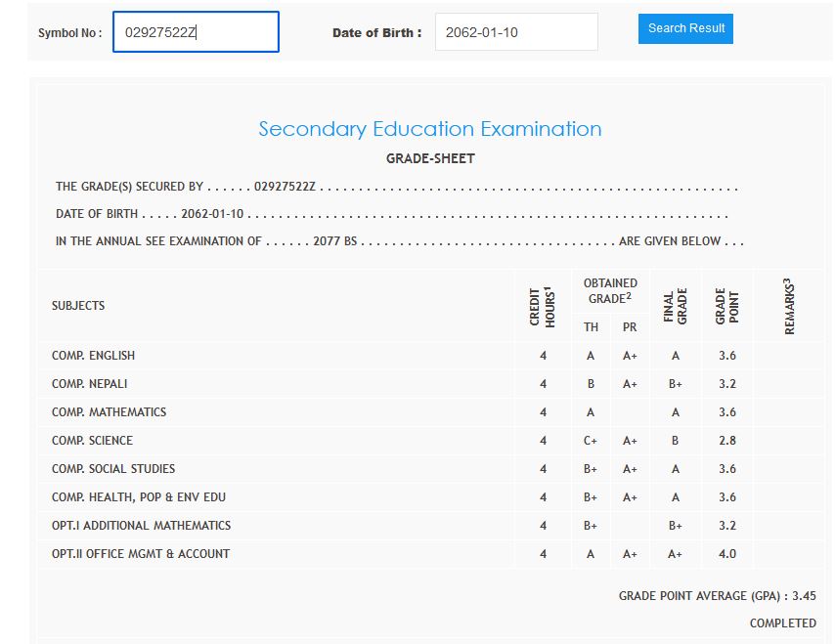Select the GRADE-SHEET title text
This screenshot has width=835, height=644.
point(430,158)
